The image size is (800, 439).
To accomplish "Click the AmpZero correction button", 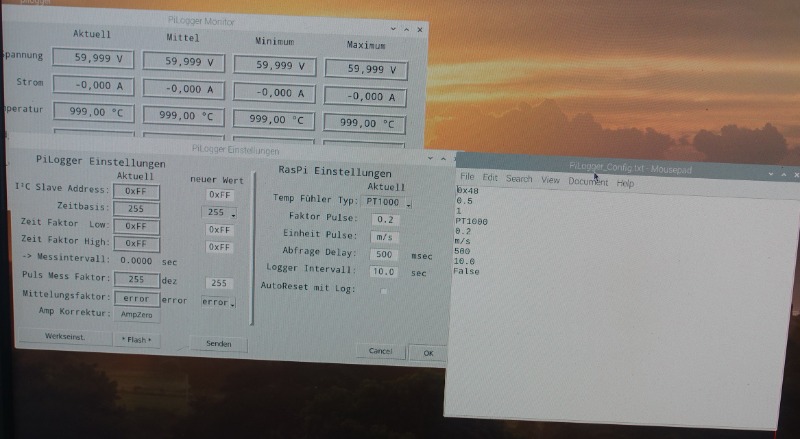I will [136, 314].
